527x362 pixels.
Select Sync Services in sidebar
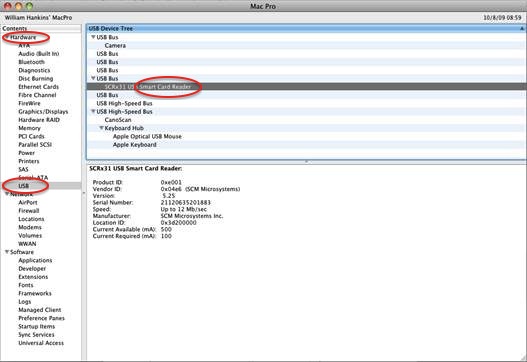pos(36,335)
